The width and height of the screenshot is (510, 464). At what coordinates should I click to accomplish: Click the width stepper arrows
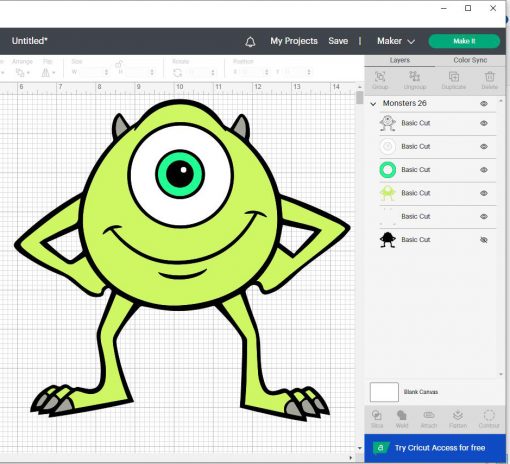[x=106, y=72]
